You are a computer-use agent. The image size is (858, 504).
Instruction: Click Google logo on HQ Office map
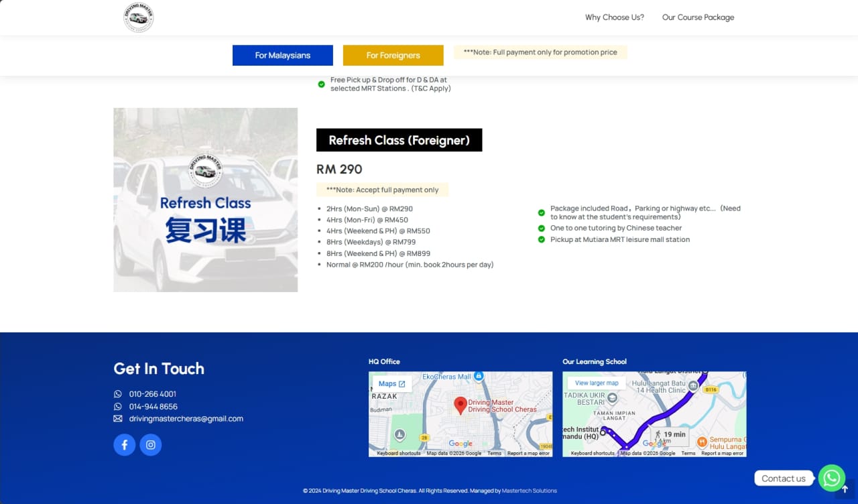click(x=461, y=444)
